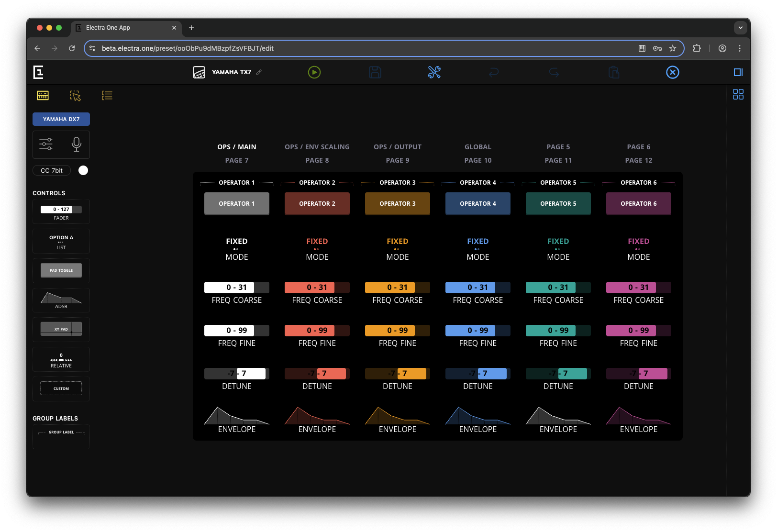Click the Electra One logo icon
This screenshot has width=777, height=532.
click(x=38, y=72)
